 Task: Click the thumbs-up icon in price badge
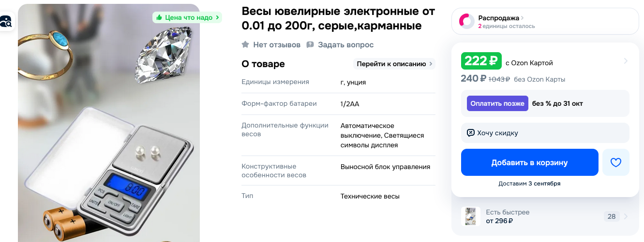coord(159,18)
